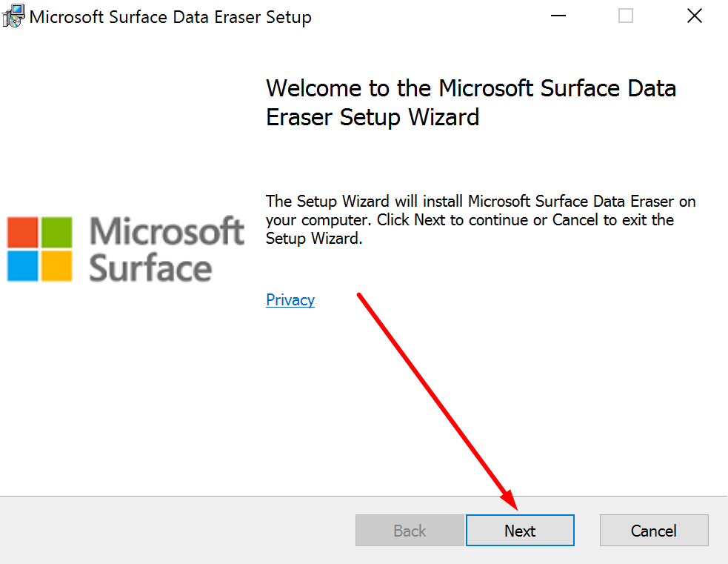Open the Privacy link
Image resolution: width=728 pixels, height=564 pixels.
(x=290, y=299)
